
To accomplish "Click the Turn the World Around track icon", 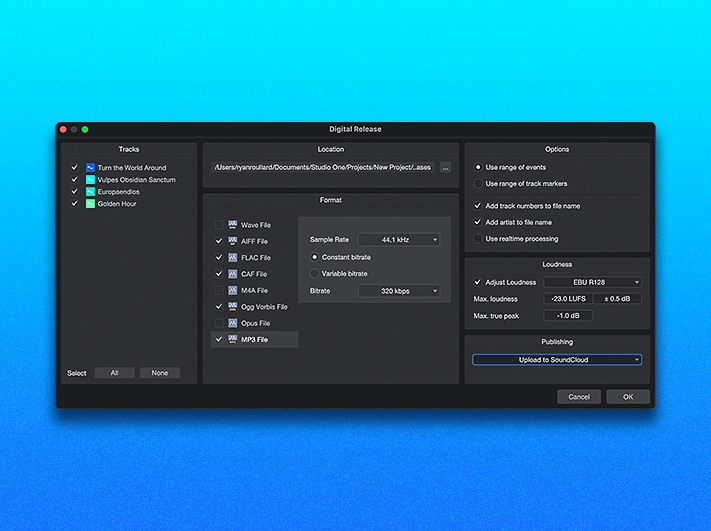I will click(90, 167).
